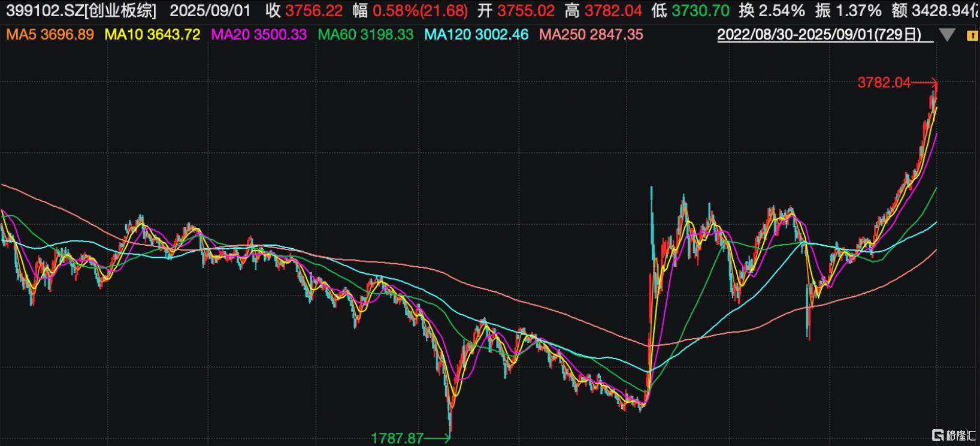Click the 3782.04 high price marker

pyautogui.click(x=884, y=83)
